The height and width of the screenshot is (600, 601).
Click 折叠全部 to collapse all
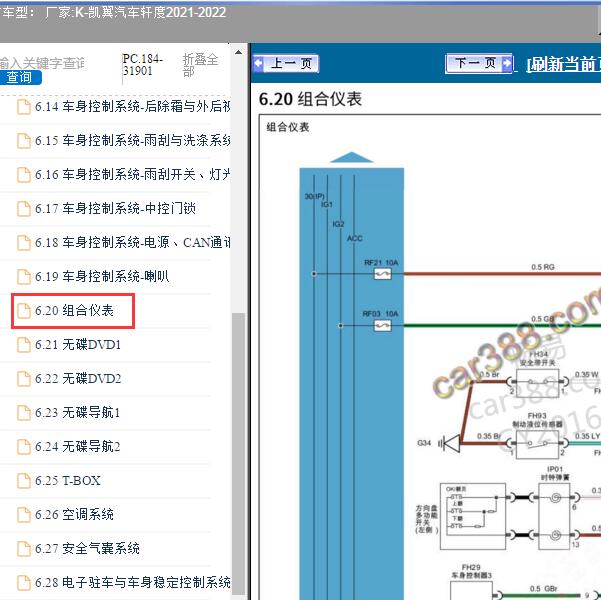[x=200, y=65]
